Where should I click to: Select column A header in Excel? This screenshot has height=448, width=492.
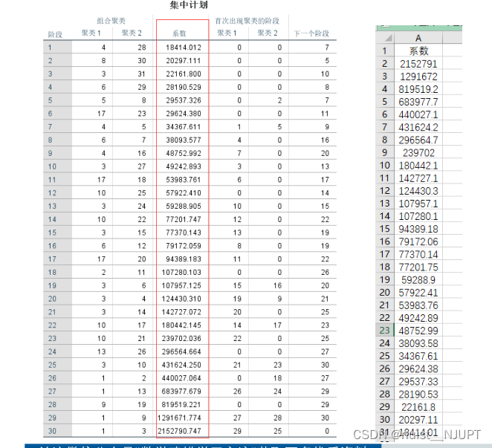(418, 38)
